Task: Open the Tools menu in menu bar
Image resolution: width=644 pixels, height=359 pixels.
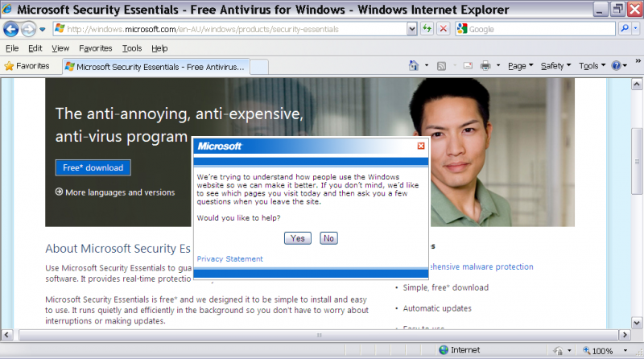Action: (x=132, y=48)
